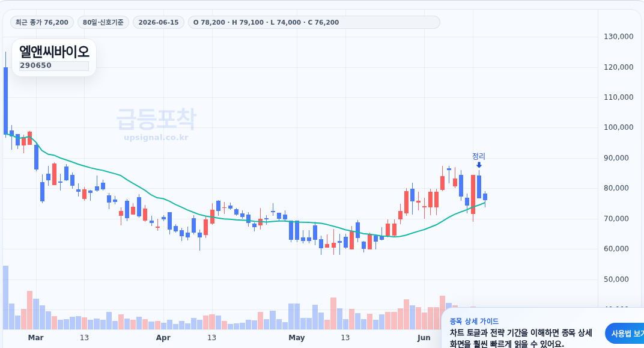Click the Apr date axis label

(163, 338)
